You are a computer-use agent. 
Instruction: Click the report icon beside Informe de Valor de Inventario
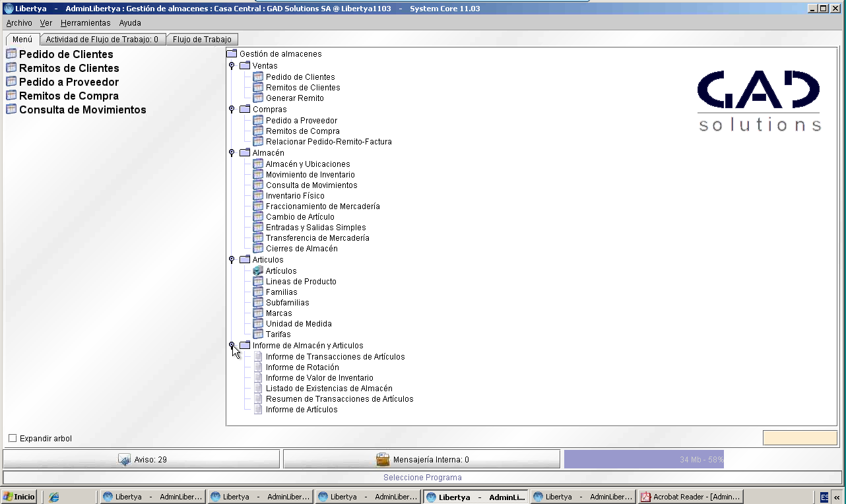[258, 378]
